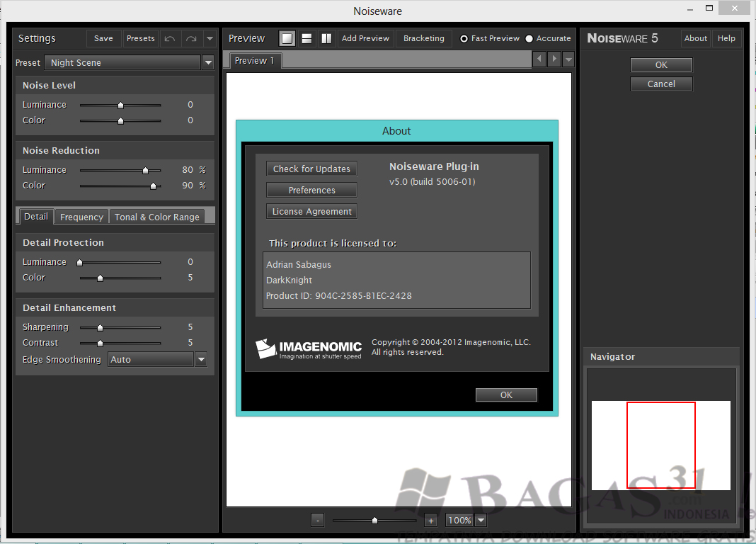
Task: Select vertical split preview layout icon
Action: point(326,38)
